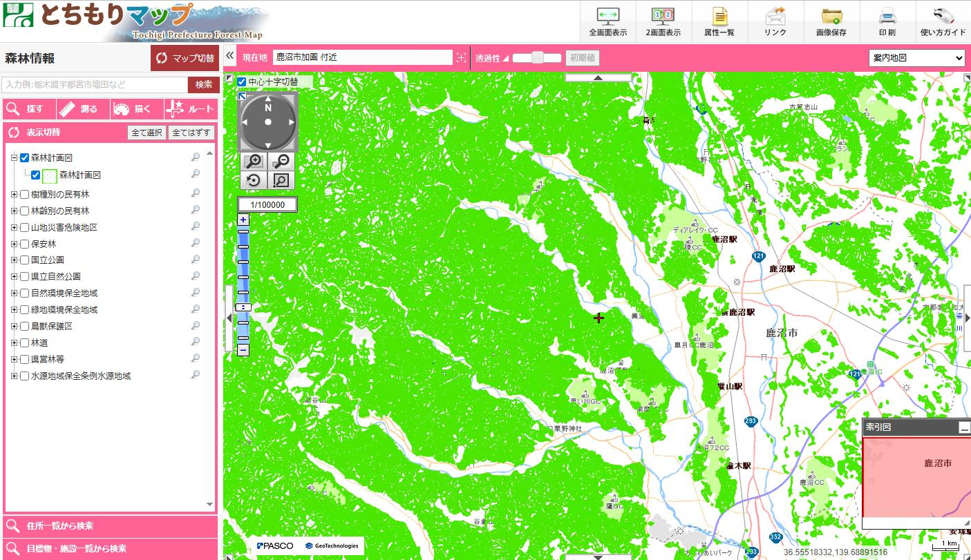Viewport: 971px width, 560px height.
Task: Click the マップ切替 map switch button
Action: (x=185, y=58)
